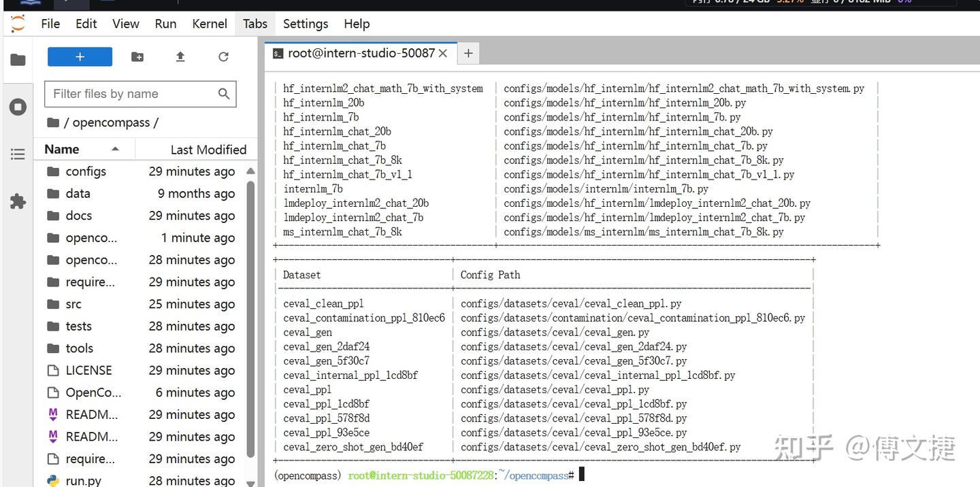The width and height of the screenshot is (980, 487).
Task: Open the Tabs menu
Action: click(x=255, y=24)
